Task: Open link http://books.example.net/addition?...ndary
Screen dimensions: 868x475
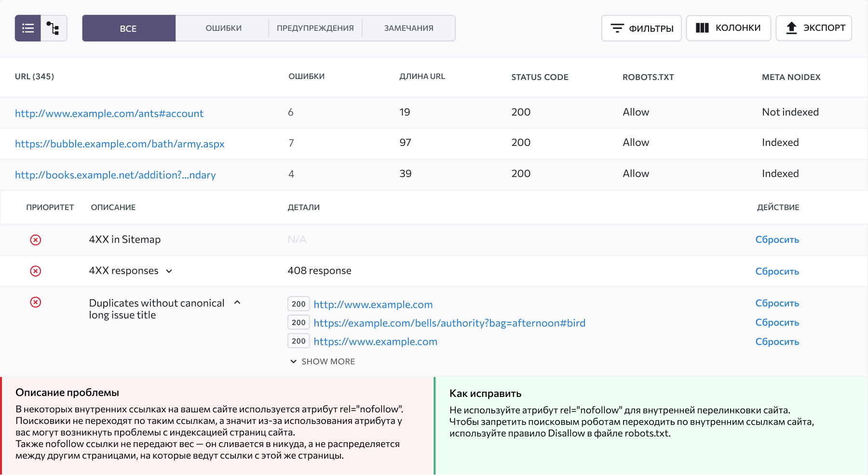Action: click(x=115, y=175)
